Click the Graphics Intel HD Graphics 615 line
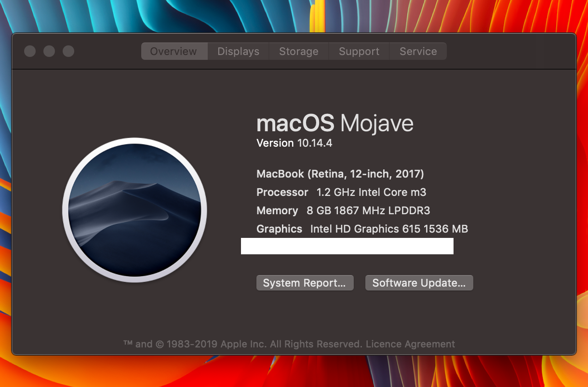Viewport: 588px width, 387px height. pos(362,229)
